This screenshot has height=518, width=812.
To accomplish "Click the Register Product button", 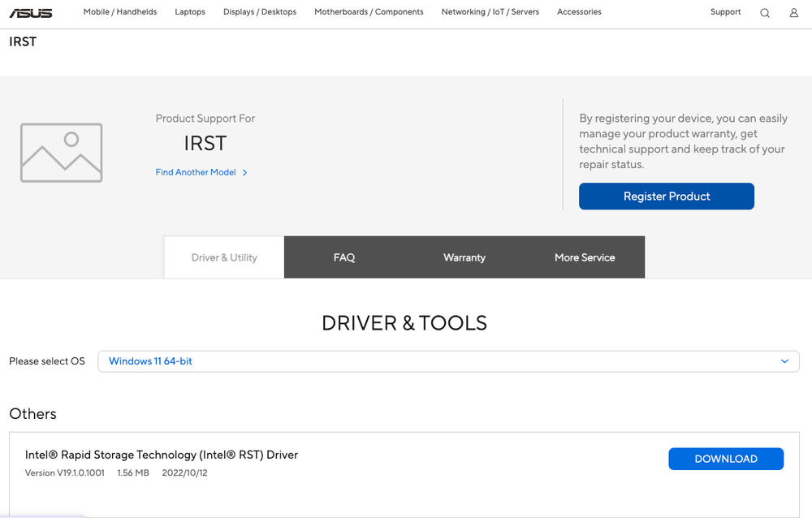I will pyautogui.click(x=666, y=196).
